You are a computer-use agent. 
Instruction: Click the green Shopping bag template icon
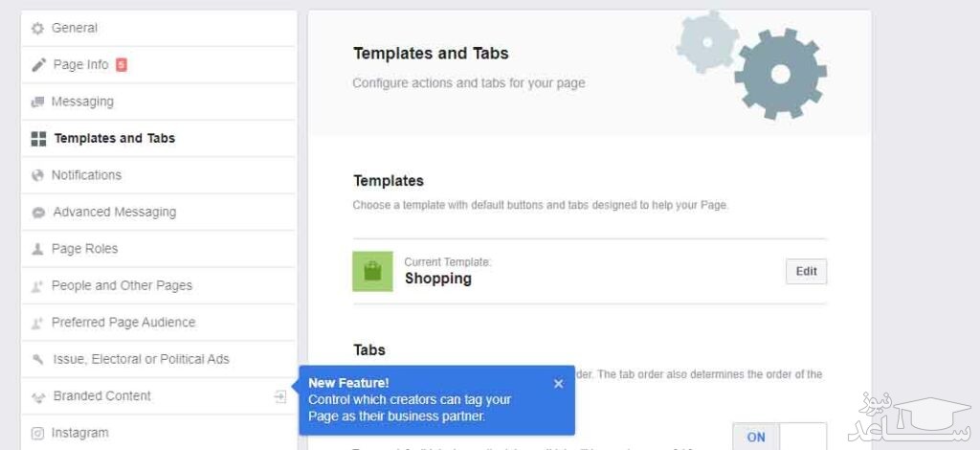pyautogui.click(x=372, y=272)
